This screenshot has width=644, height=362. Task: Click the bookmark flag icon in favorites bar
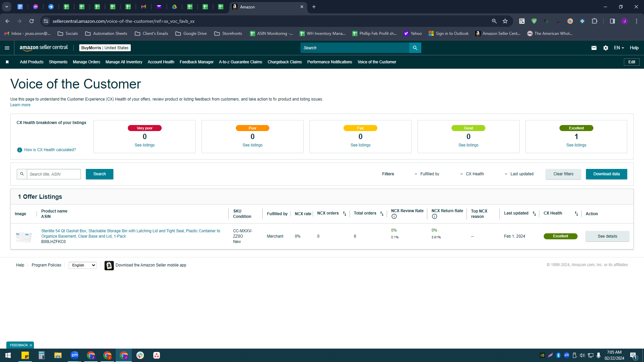7,62
